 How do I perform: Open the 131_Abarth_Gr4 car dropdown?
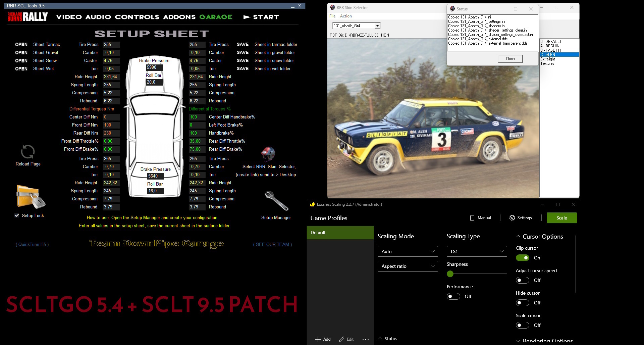click(x=377, y=26)
